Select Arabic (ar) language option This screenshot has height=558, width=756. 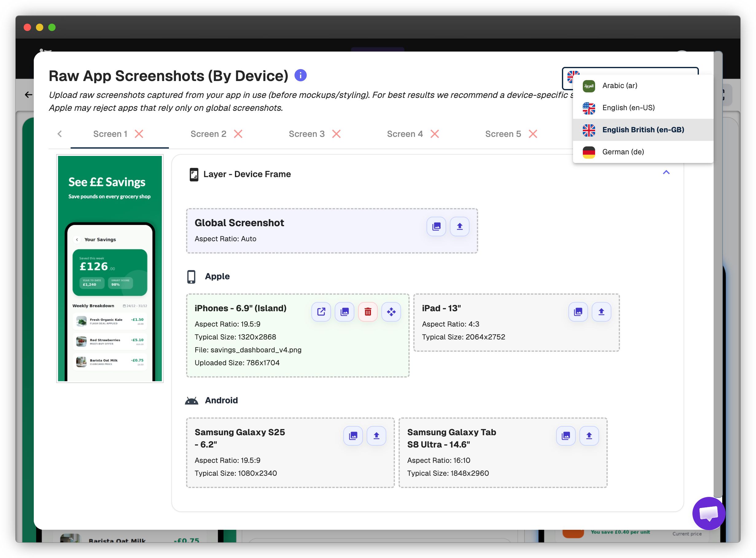[643, 86]
